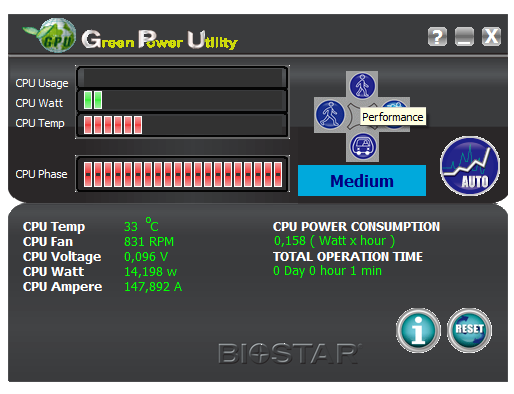Click the red CPU Temp meter bar
Screen dimensions: 514x394
182,125
